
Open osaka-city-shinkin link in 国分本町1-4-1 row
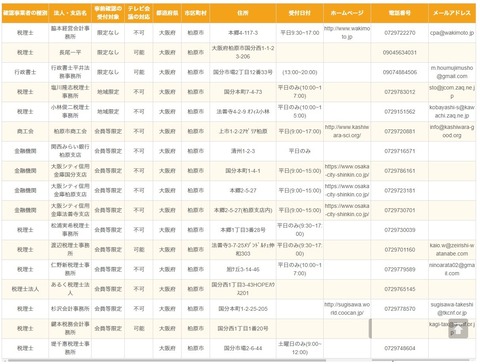click(x=347, y=171)
